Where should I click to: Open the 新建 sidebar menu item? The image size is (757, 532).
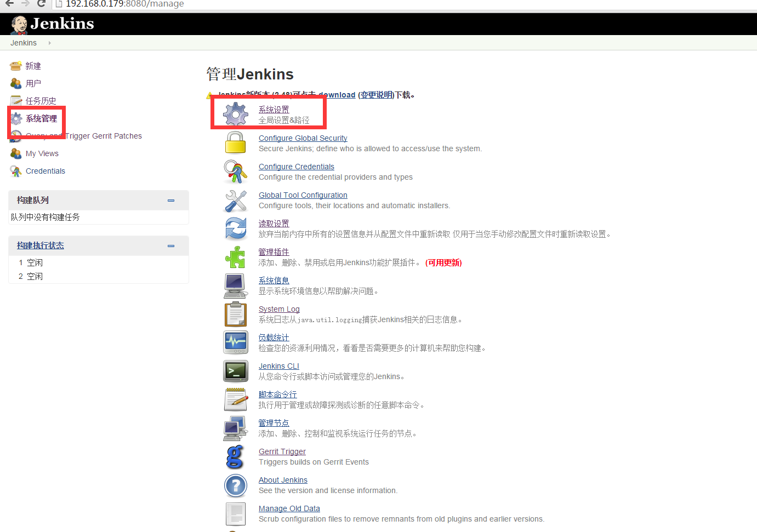tap(33, 66)
